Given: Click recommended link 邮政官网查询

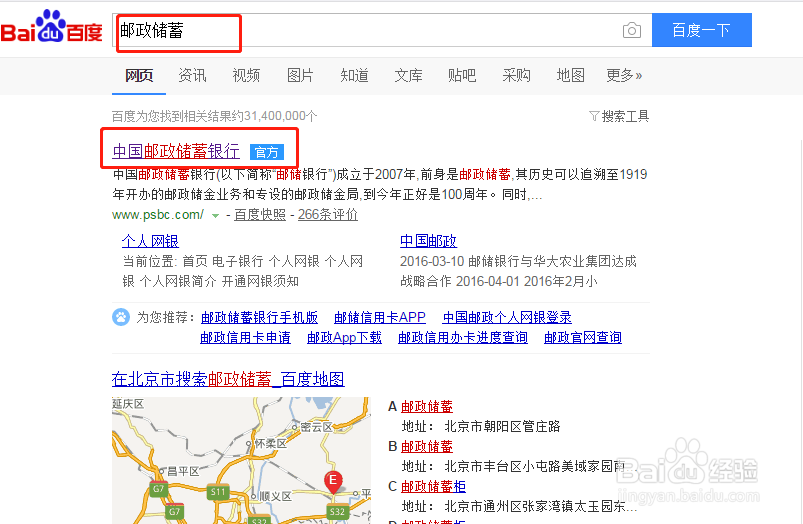Looking at the screenshot, I should [583, 338].
